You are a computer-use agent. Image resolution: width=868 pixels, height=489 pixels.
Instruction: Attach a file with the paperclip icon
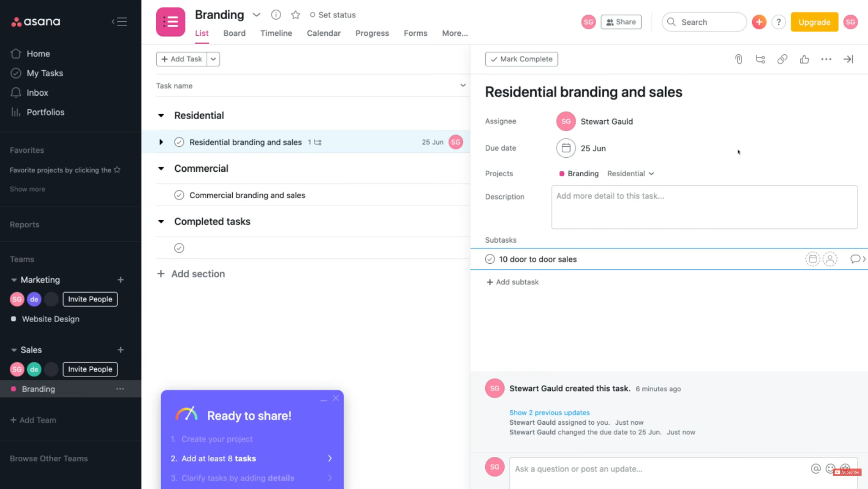pos(738,59)
